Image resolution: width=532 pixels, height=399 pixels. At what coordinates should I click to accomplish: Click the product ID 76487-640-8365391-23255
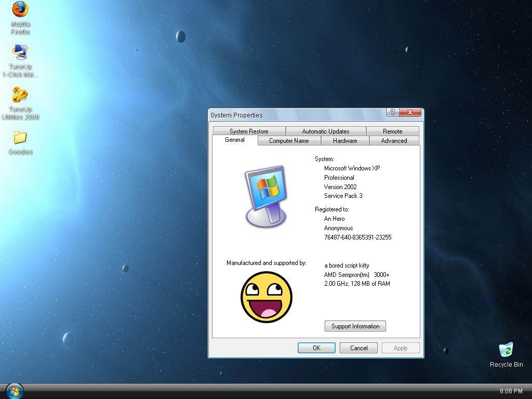(357, 237)
